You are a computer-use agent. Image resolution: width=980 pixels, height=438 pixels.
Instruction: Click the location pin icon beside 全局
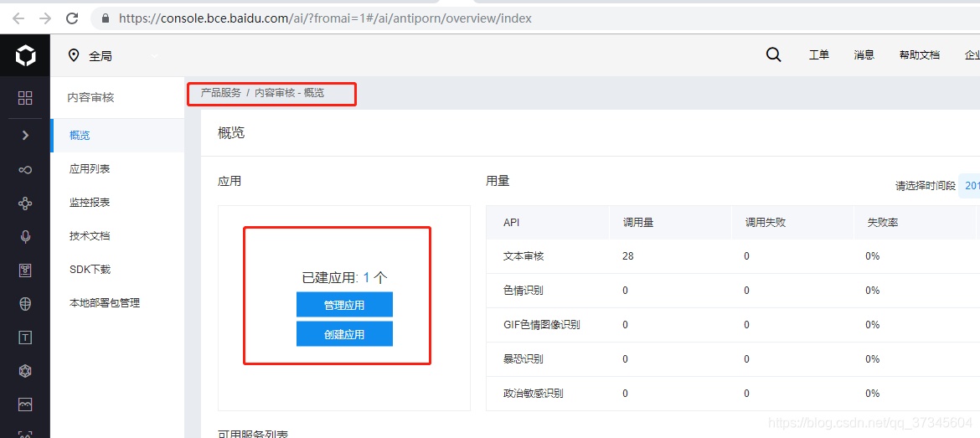point(74,55)
